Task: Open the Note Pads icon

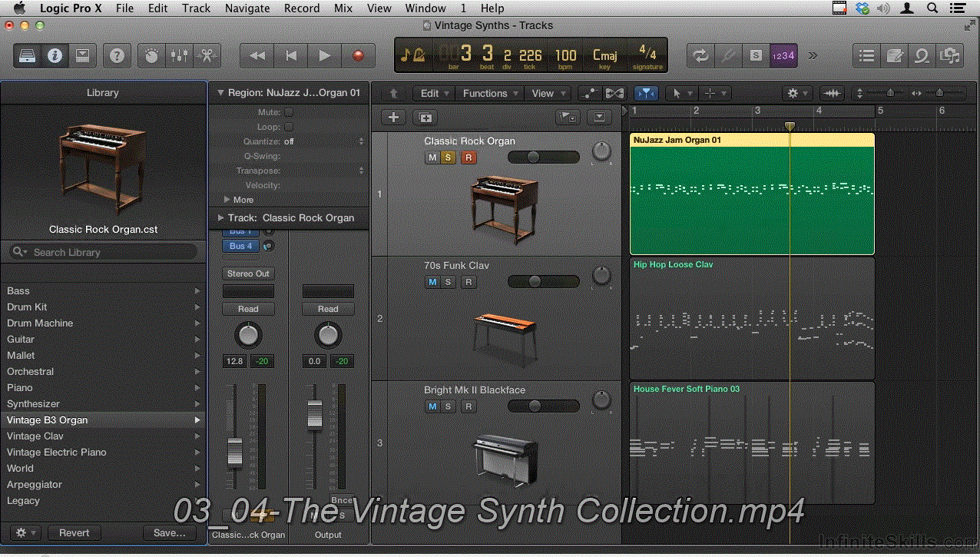Action: coord(894,55)
